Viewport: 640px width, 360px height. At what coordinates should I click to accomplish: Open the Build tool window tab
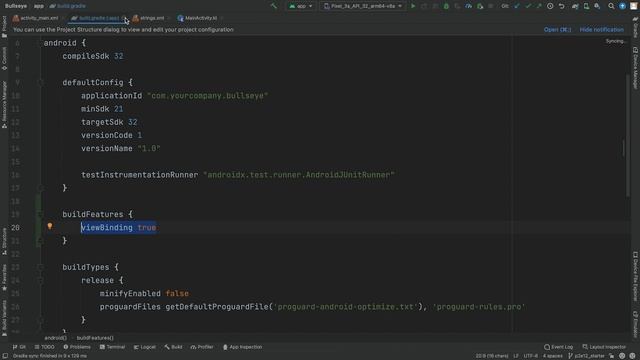[x=173, y=347]
